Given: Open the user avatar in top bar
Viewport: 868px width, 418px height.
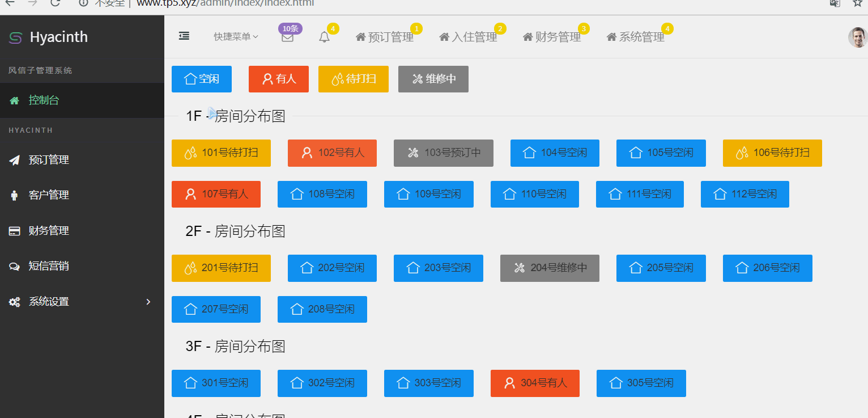Looking at the screenshot, I should 857,37.
